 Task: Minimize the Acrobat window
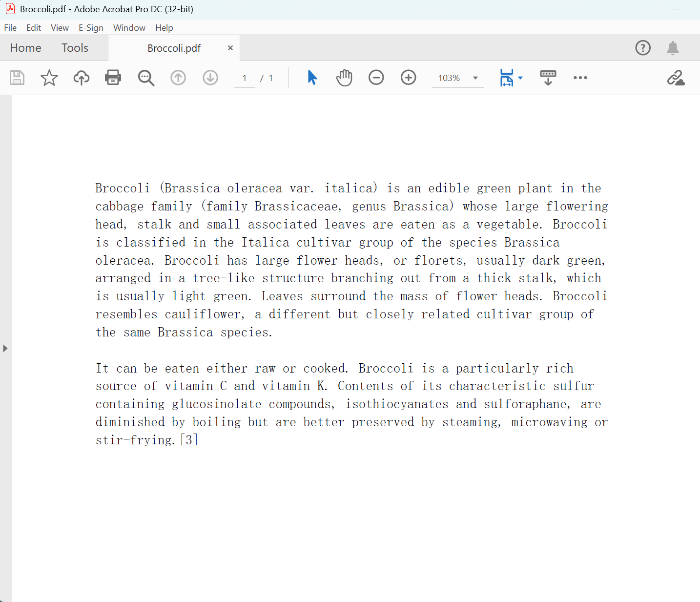click(x=675, y=9)
